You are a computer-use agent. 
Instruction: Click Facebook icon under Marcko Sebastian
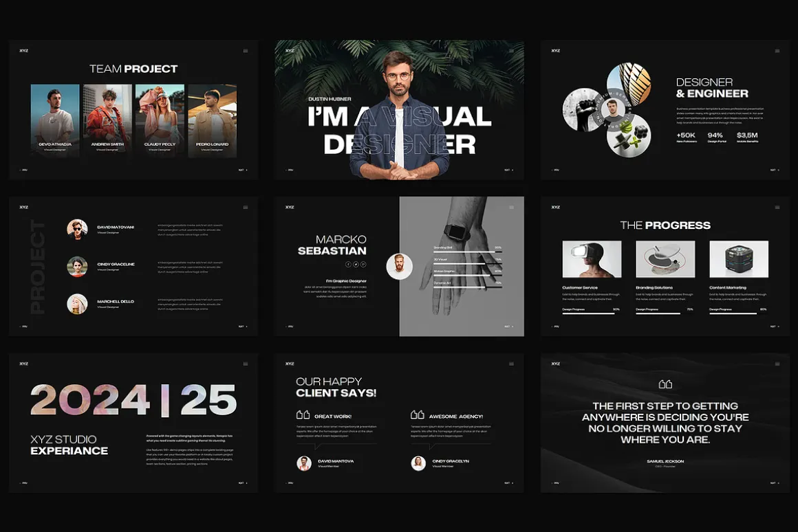348,265
